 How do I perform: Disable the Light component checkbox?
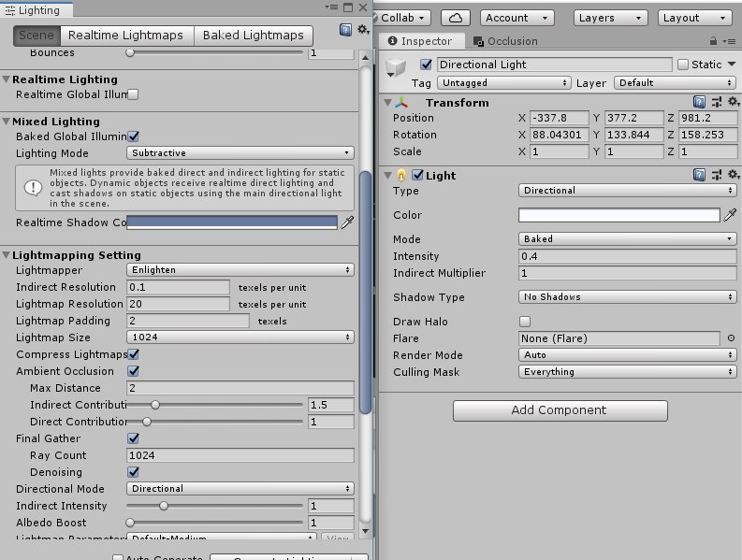point(417,175)
